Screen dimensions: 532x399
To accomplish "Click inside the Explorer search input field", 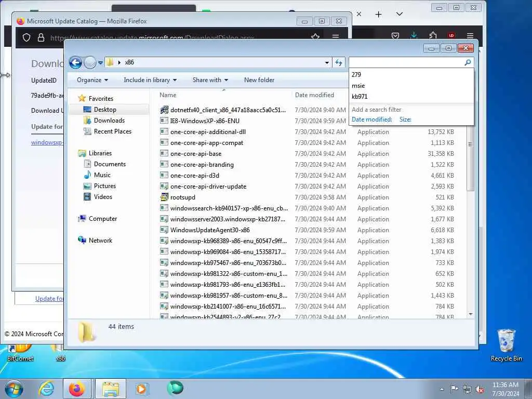I will (x=406, y=62).
